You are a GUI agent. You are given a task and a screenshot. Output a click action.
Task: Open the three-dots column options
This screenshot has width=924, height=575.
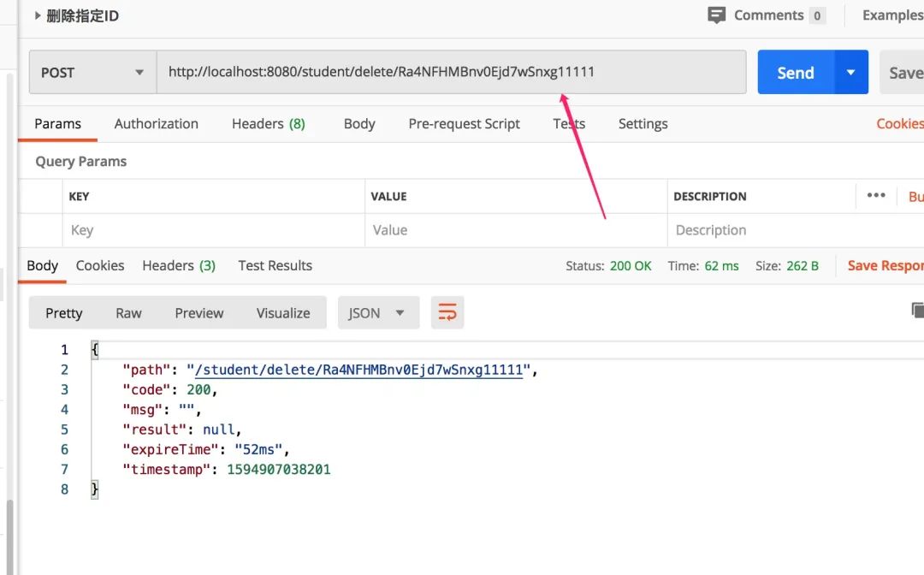[x=875, y=196]
